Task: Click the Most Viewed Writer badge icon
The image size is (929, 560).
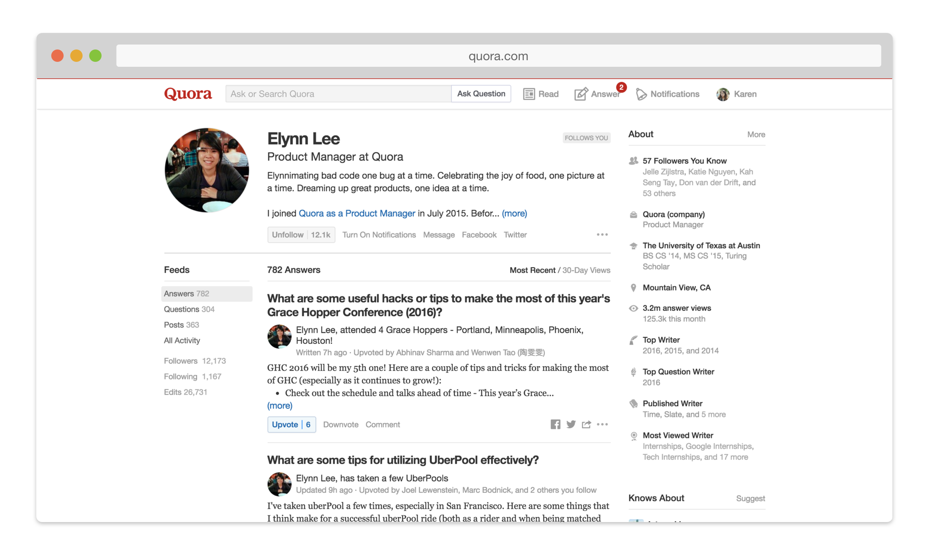Action: point(634,436)
